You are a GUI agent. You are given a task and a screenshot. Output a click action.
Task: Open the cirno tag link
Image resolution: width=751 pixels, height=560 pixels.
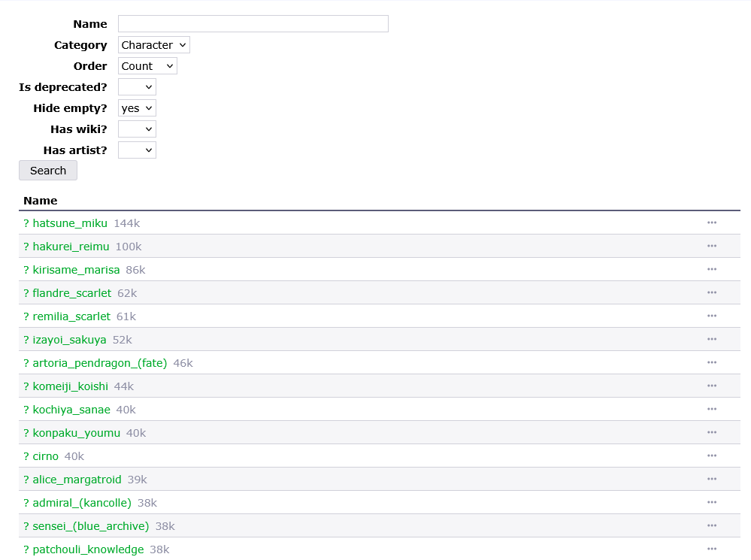point(46,456)
